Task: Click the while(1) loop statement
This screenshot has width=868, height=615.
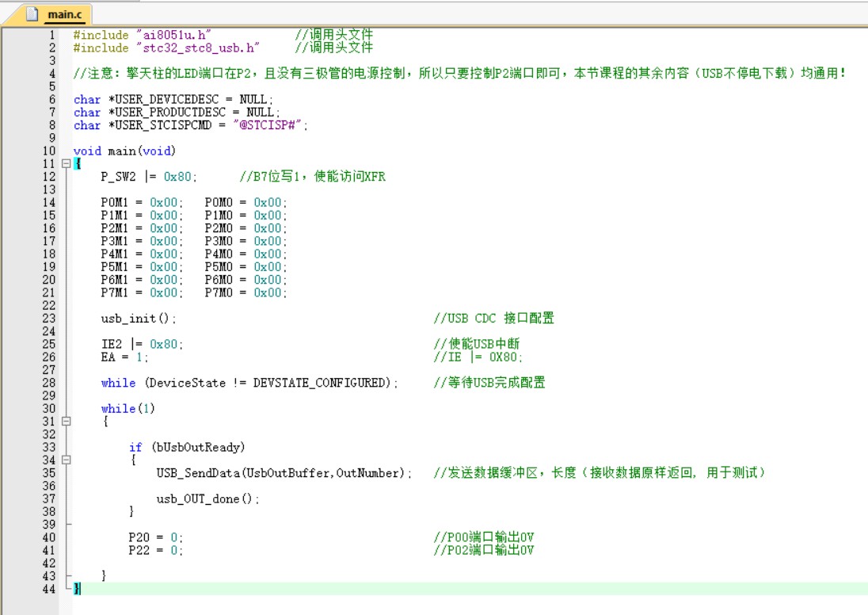Action: (128, 409)
